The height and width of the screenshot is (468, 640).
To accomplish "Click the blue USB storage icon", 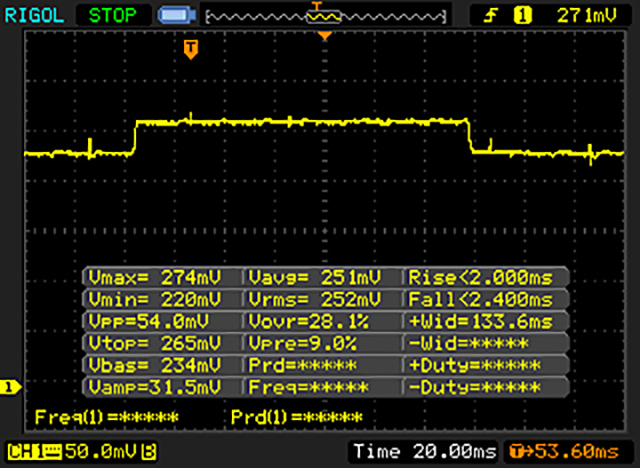I will click(177, 16).
